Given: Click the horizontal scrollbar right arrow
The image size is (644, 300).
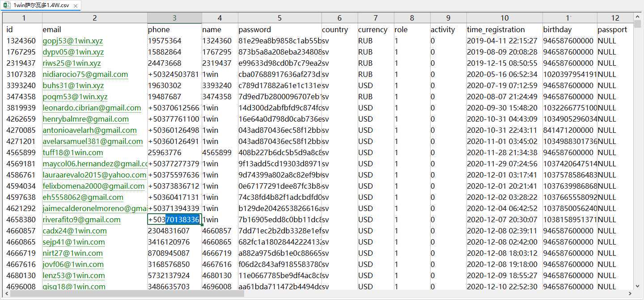Looking at the screenshot, I should point(631,294).
